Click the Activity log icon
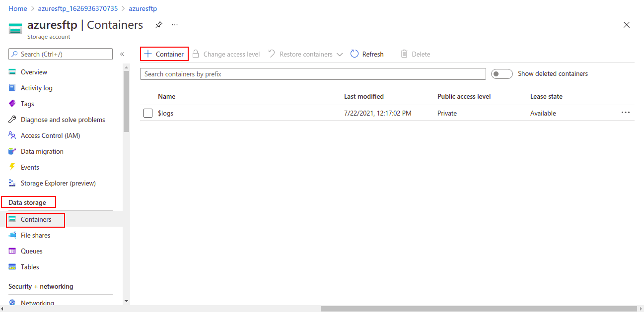 pos(12,88)
